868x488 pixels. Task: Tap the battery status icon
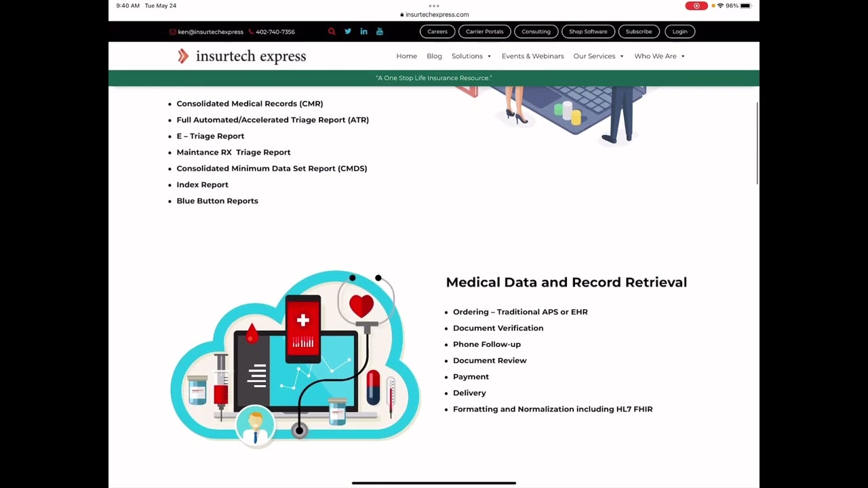(746, 5)
